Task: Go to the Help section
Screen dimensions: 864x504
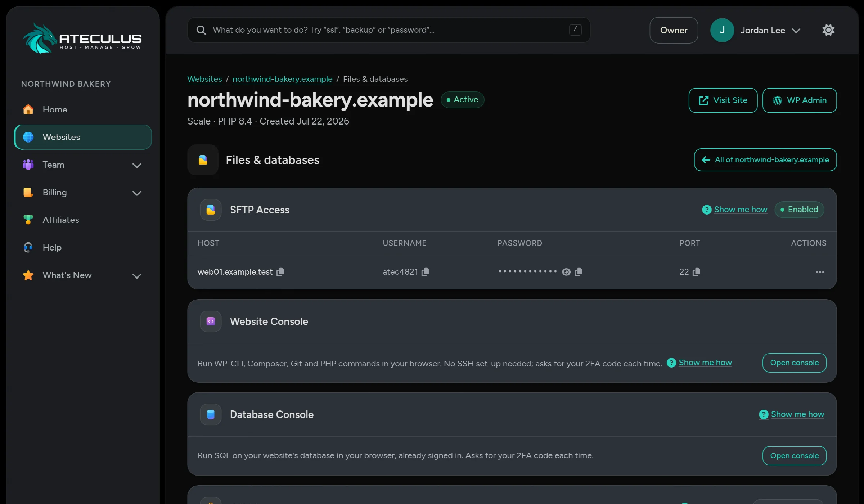Action: click(83, 248)
